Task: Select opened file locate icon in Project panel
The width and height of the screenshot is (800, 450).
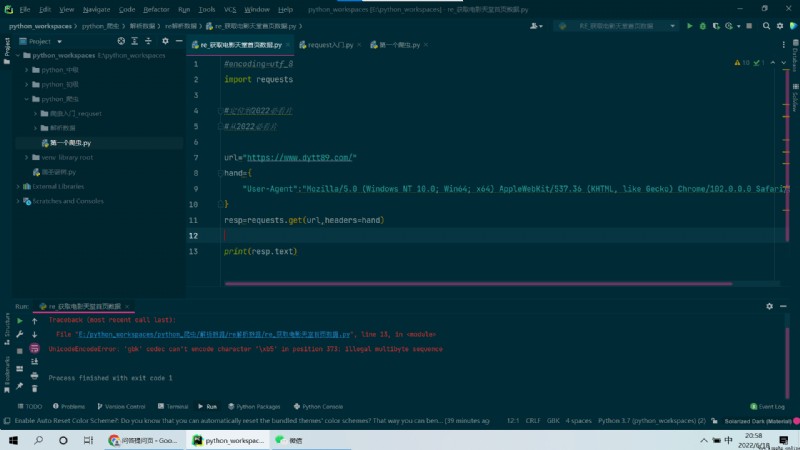Action: [x=121, y=41]
